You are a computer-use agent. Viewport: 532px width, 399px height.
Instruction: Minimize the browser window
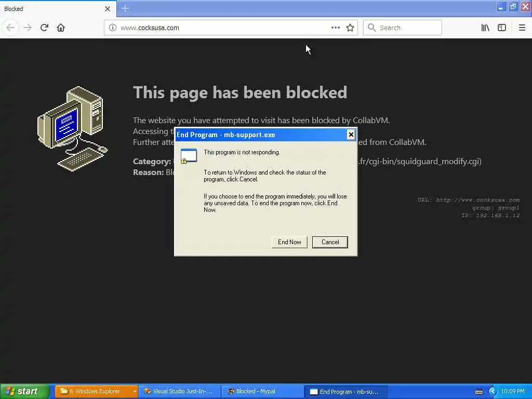[x=501, y=7]
